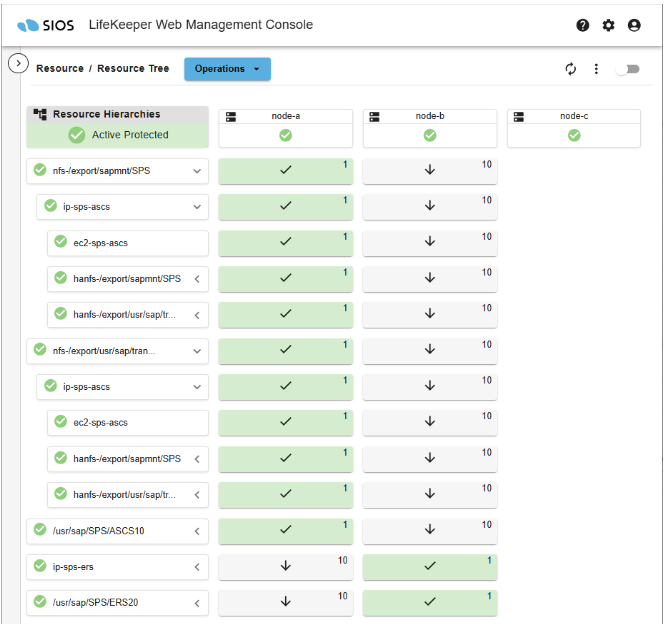Click the SIOS logo
664x630 pixels.
45,25
